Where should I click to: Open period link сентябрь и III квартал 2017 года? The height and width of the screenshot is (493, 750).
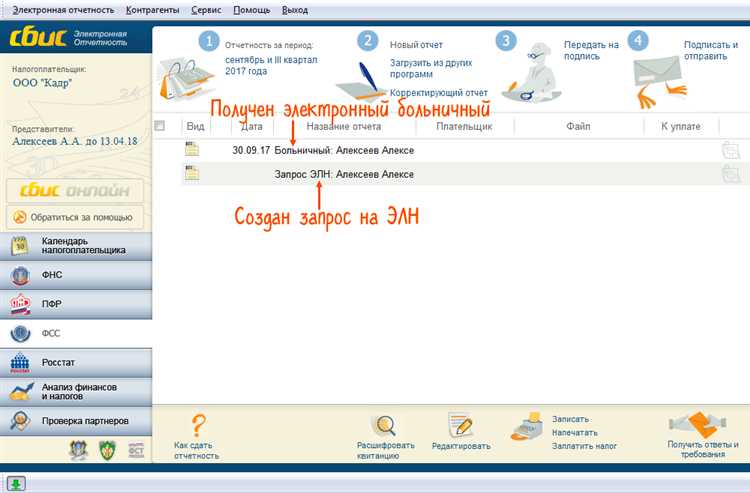click(271, 66)
